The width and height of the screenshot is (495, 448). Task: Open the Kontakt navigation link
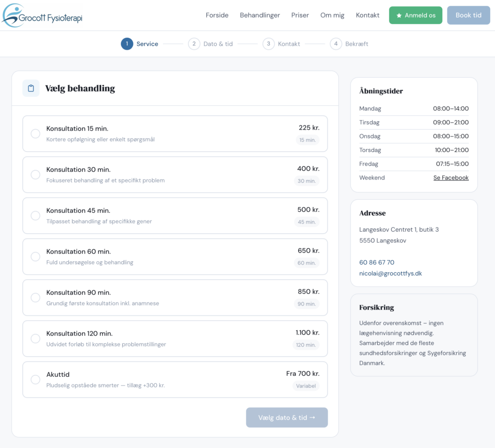point(367,15)
